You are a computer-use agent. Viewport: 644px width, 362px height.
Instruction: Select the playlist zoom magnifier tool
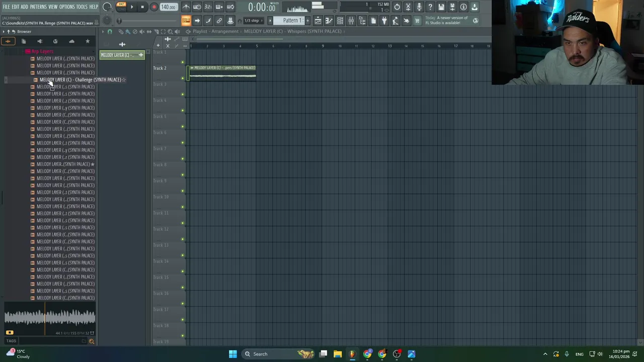pos(170,32)
